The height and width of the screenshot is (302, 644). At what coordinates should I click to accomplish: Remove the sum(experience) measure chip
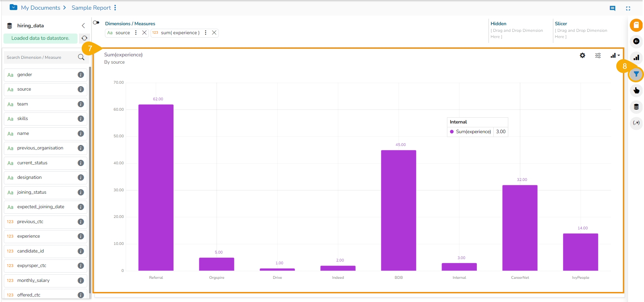tap(214, 33)
